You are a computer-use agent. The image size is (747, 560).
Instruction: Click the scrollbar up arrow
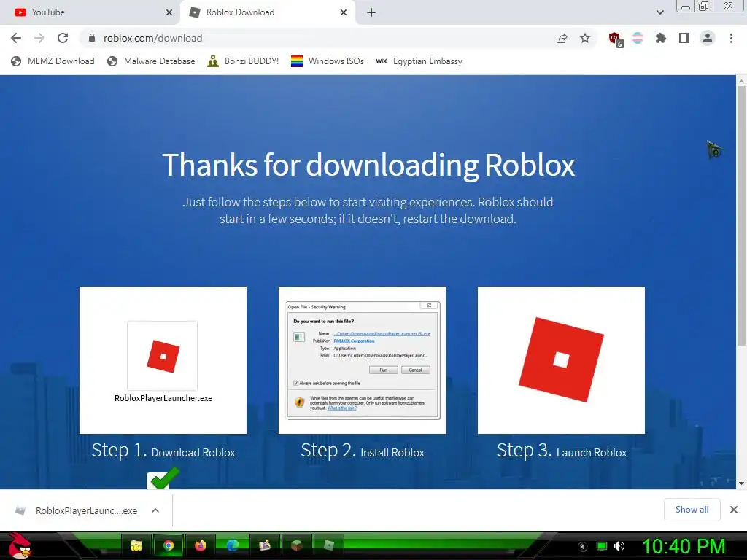click(x=741, y=82)
